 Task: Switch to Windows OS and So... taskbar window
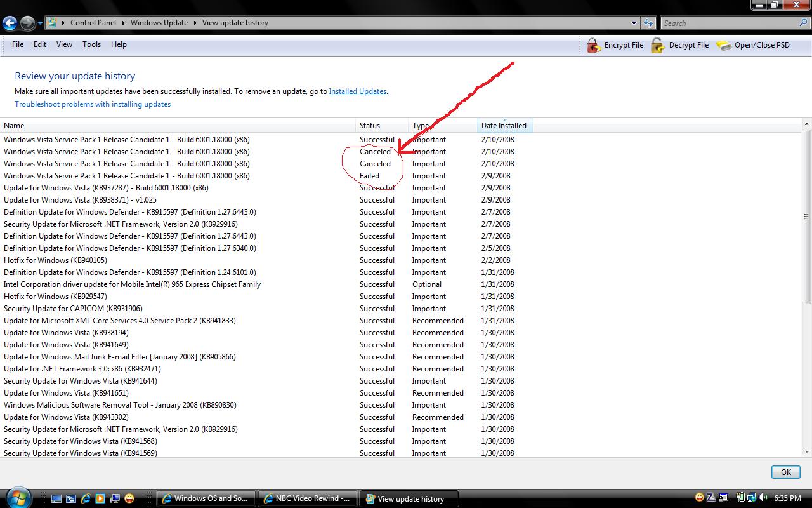(x=207, y=498)
